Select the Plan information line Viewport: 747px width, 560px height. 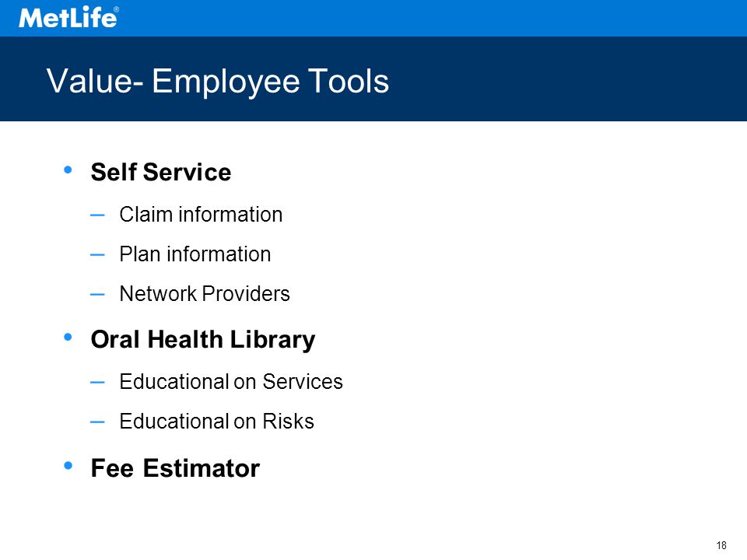tap(195, 254)
